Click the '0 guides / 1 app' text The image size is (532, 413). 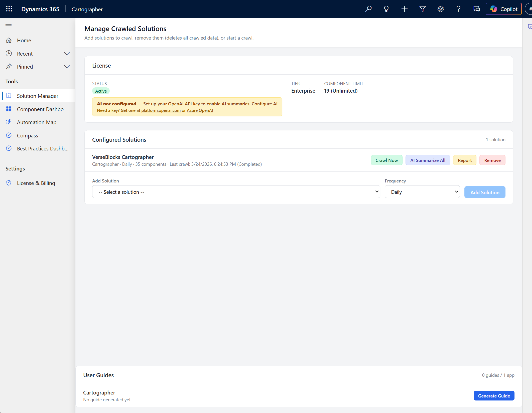pyautogui.click(x=498, y=375)
